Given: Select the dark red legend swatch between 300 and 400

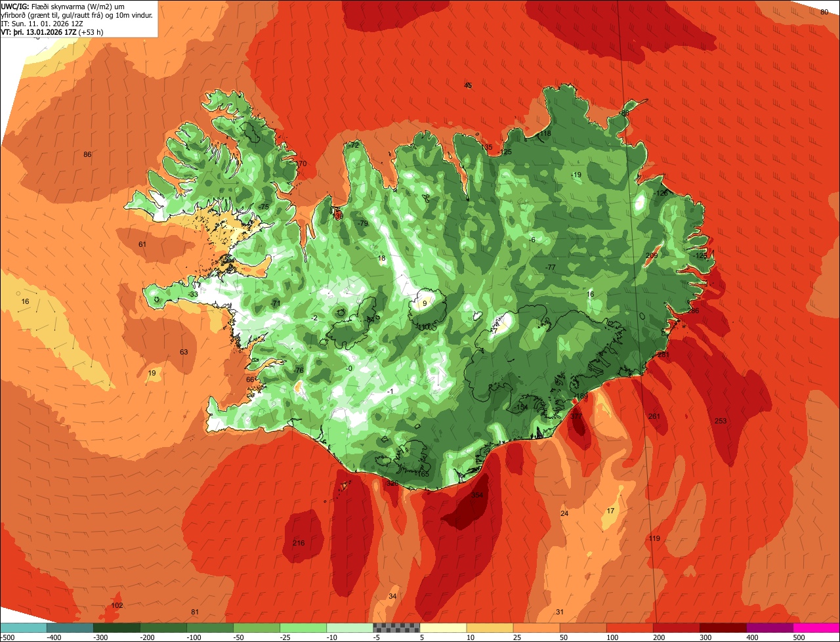Looking at the screenshot, I should pyautogui.click(x=723, y=628).
